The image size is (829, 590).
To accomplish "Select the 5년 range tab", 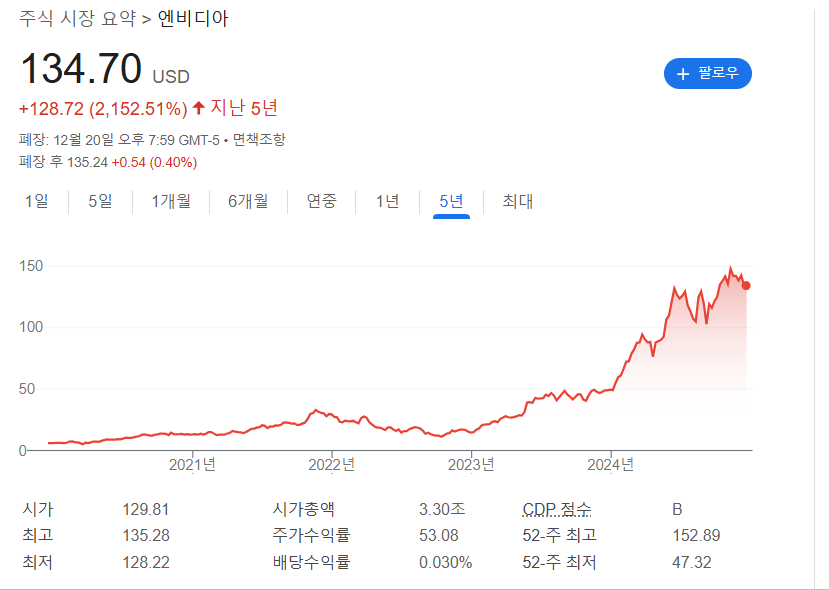I will click(451, 201).
